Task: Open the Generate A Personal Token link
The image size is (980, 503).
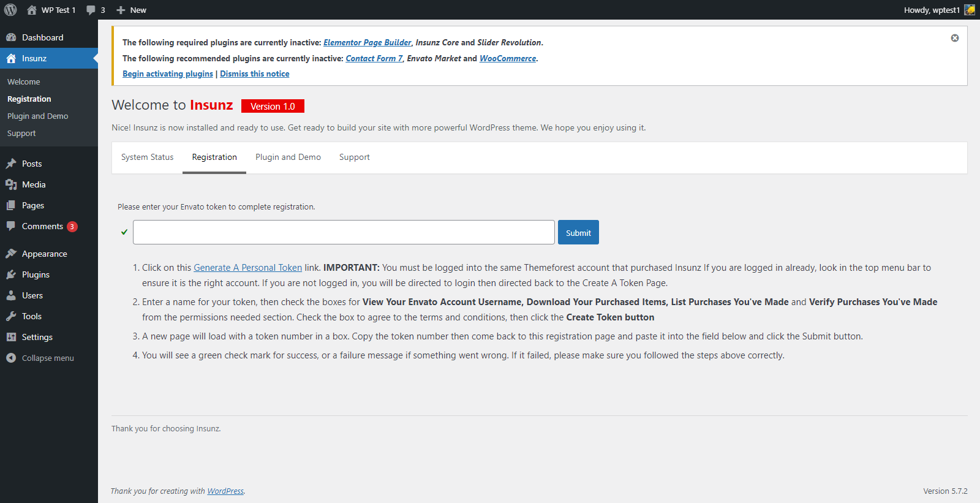Action: (247, 268)
